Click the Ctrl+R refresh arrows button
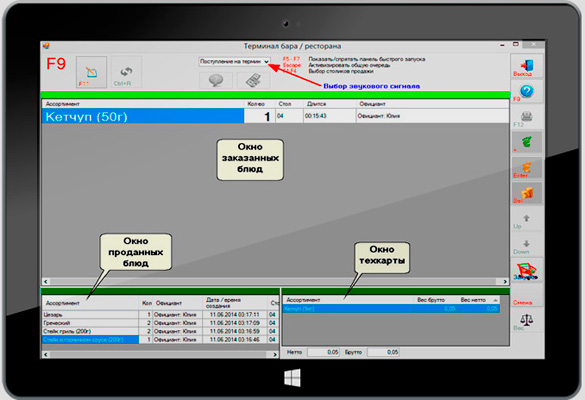The image size is (585, 400). [x=126, y=72]
